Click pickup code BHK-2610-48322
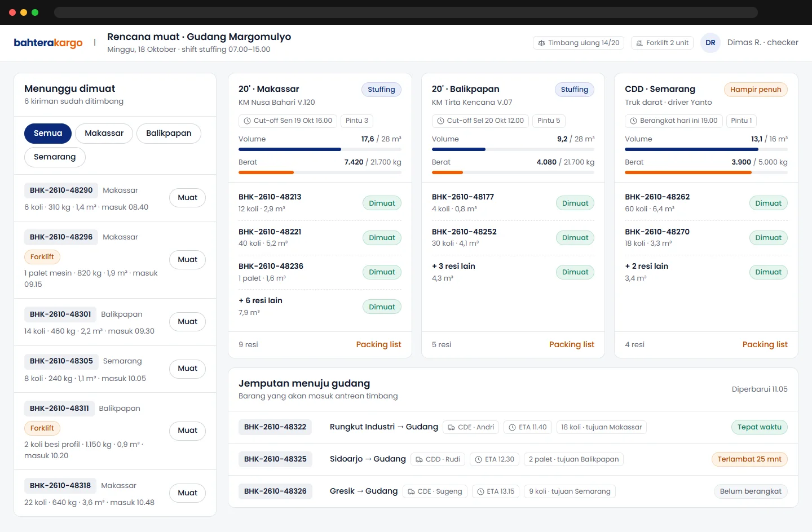This screenshot has width=812, height=532. tap(275, 427)
